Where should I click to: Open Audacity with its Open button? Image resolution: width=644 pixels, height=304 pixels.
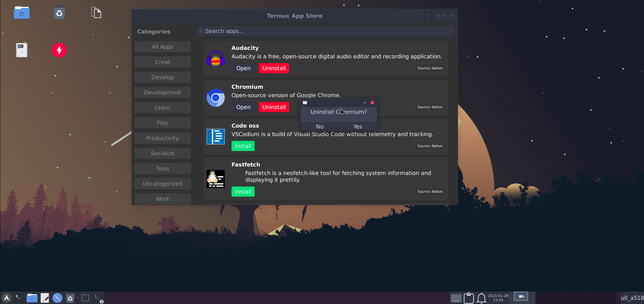tap(243, 68)
